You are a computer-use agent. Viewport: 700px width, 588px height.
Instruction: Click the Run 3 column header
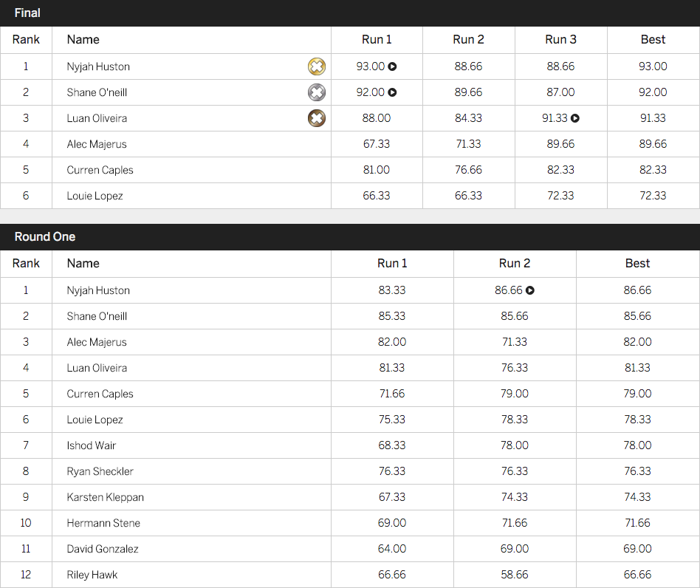[560, 40]
